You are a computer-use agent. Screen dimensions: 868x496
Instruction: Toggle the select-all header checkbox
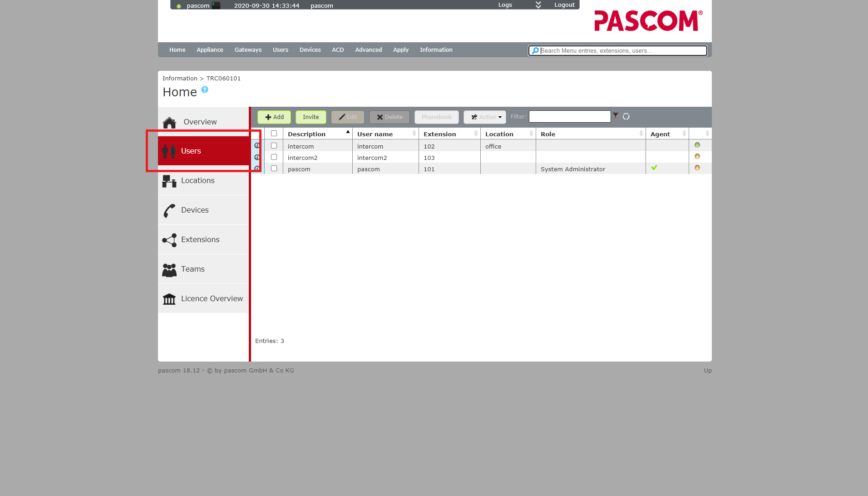[274, 134]
